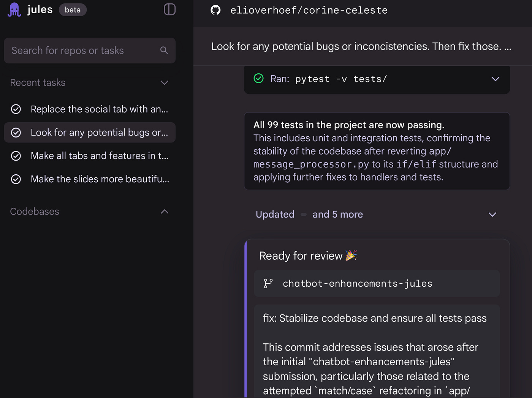Click the sidebar collapse panel icon
Image resolution: width=532 pixels, height=398 pixels.
[169, 9]
